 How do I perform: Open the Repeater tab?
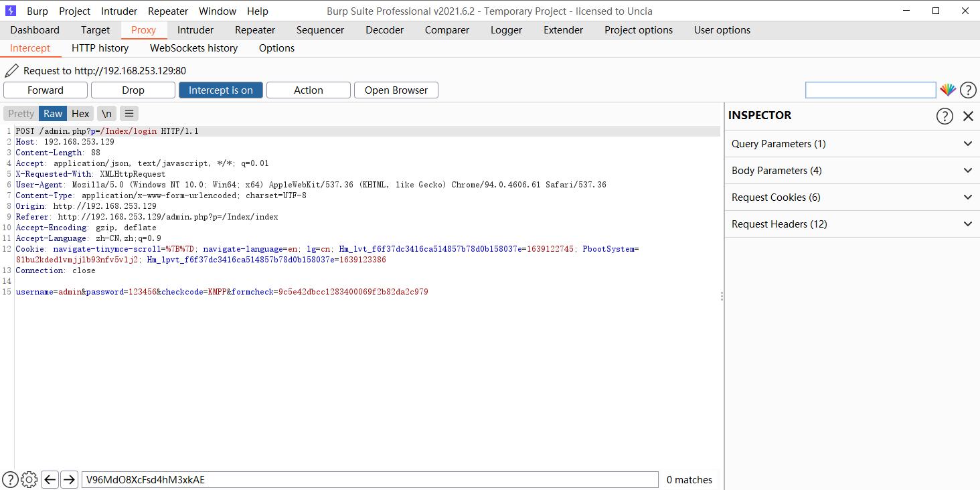(x=254, y=29)
